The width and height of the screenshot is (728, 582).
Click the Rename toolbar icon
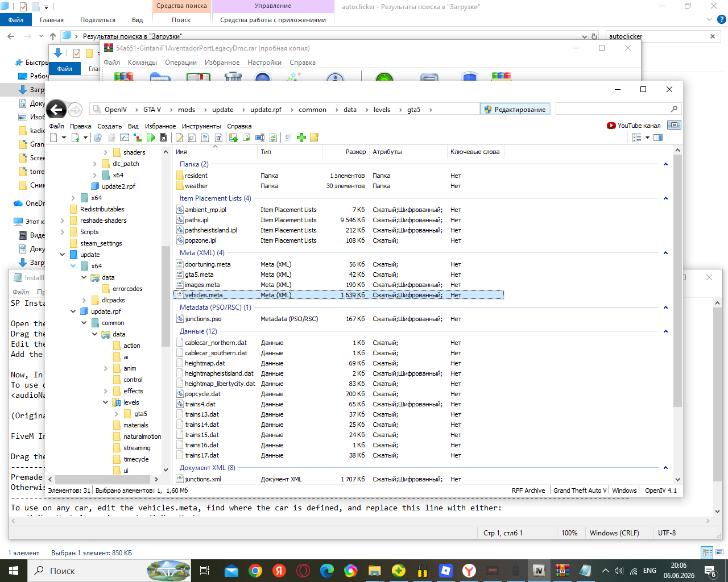[x=260, y=138]
